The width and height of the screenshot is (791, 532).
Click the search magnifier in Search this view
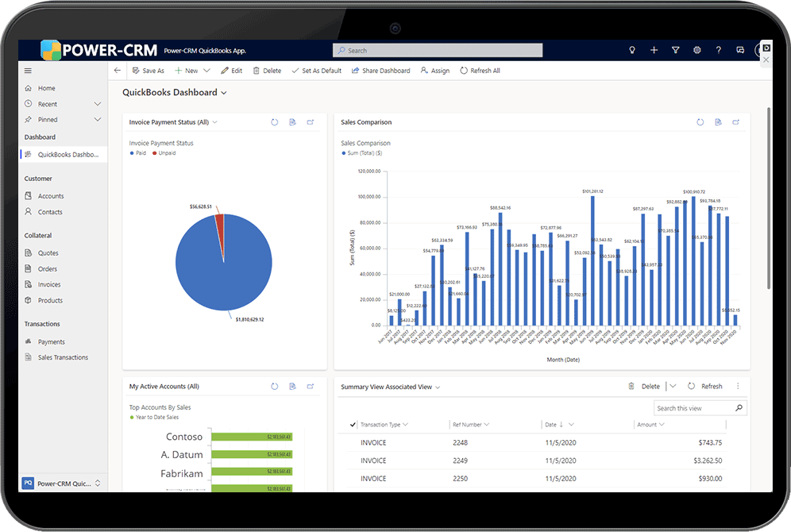pos(739,408)
